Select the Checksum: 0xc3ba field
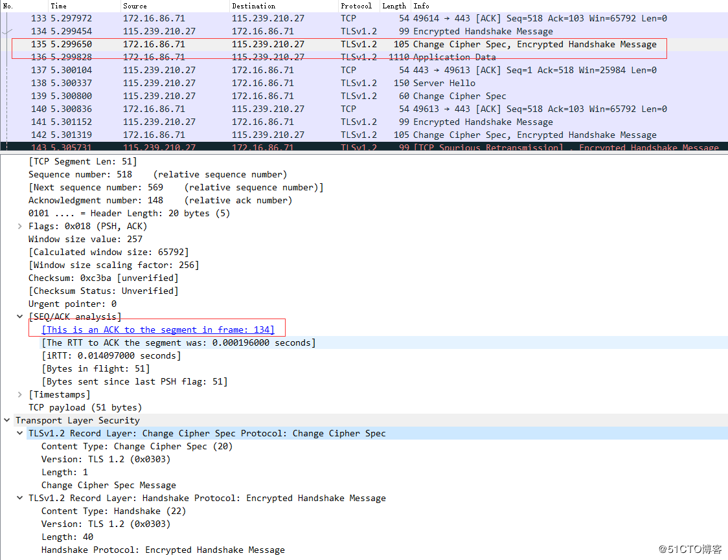728x560 pixels. click(x=103, y=278)
